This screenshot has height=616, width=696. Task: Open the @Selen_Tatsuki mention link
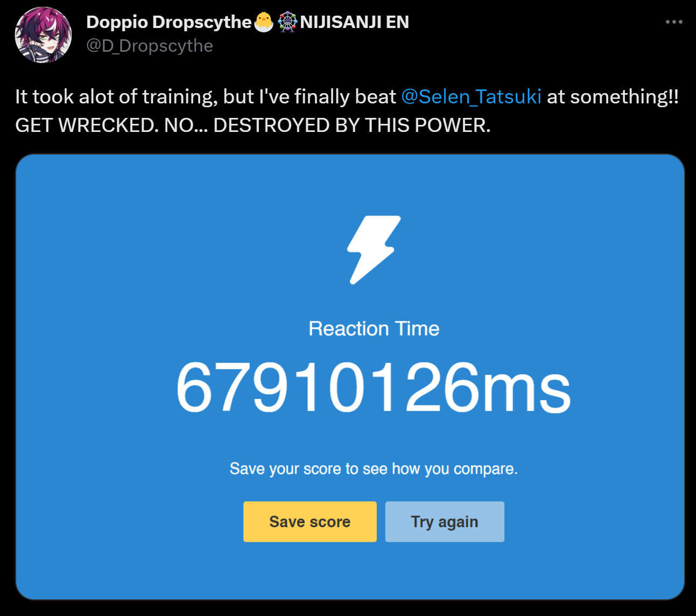471,96
